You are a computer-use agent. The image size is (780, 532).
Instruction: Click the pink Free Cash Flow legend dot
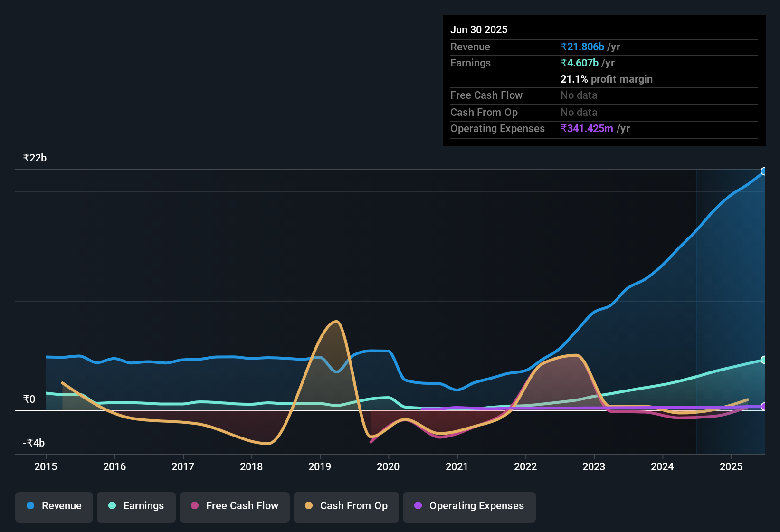[x=194, y=506]
